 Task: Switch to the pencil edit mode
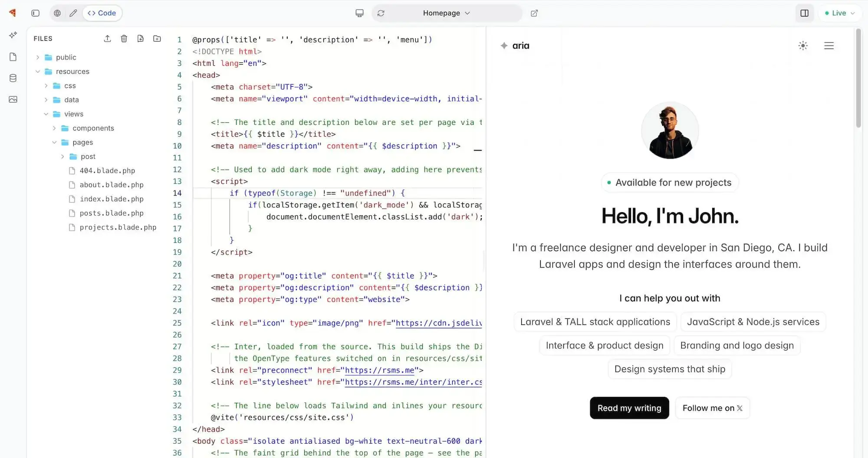coord(73,13)
